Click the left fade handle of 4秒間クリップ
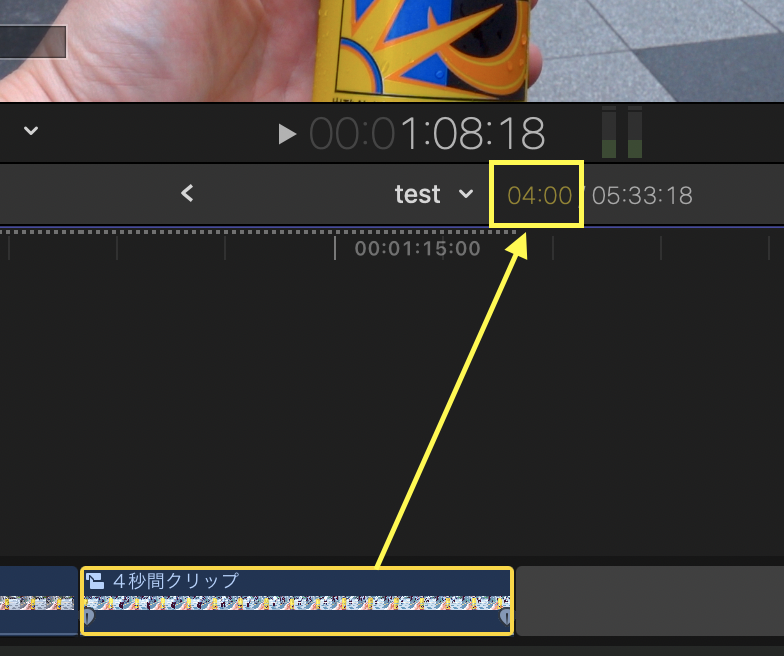784x656 pixels. [x=89, y=616]
